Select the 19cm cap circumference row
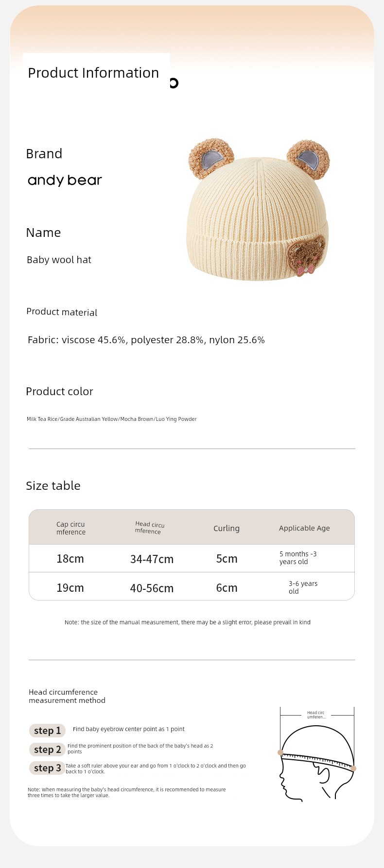 (192, 586)
